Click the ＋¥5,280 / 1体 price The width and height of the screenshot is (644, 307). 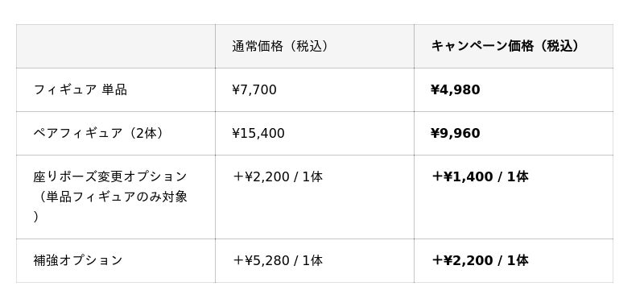[278, 260]
